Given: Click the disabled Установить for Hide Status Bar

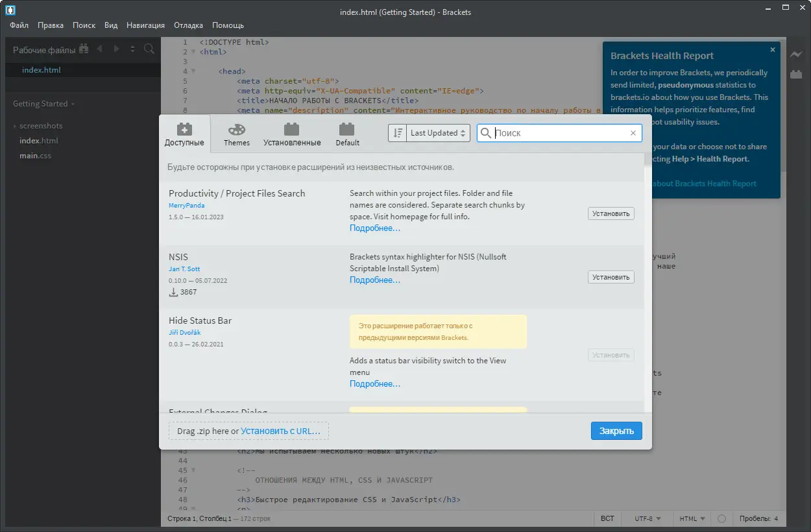Looking at the screenshot, I should click(x=611, y=355).
